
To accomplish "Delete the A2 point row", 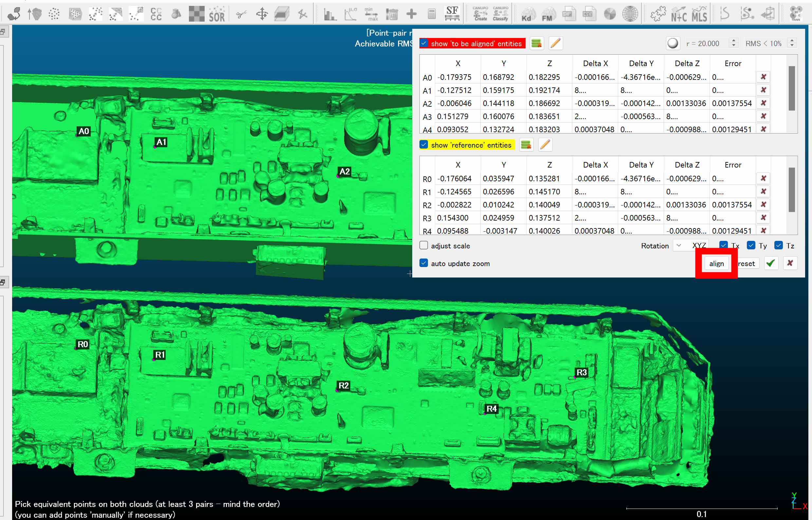I will click(763, 103).
